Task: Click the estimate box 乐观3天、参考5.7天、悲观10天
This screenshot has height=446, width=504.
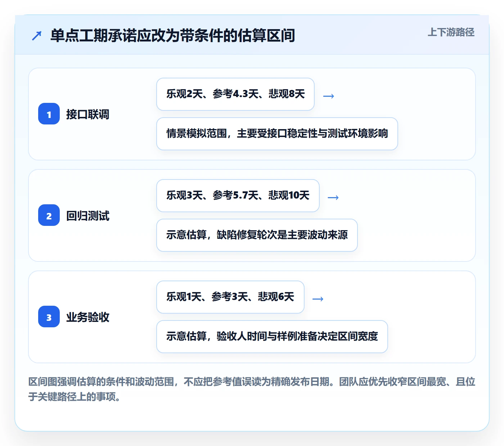Action: click(x=238, y=196)
